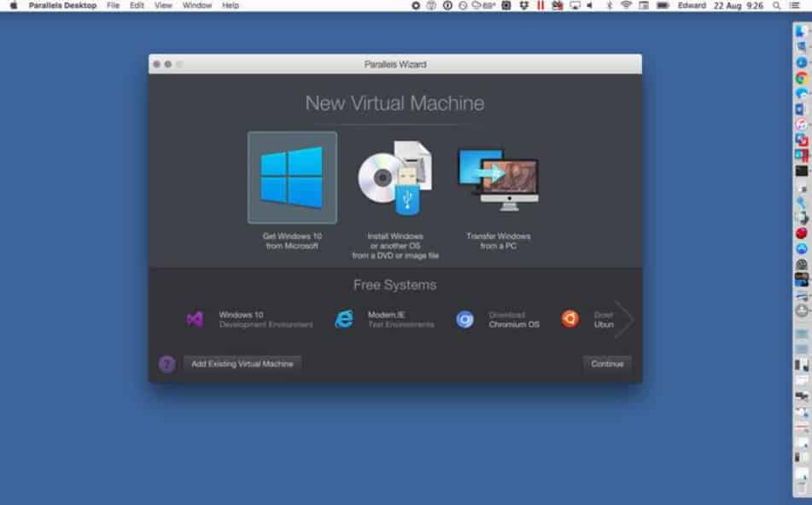Image resolution: width=812 pixels, height=505 pixels.
Task: Show battery status menu
Action: pos(663,6)
